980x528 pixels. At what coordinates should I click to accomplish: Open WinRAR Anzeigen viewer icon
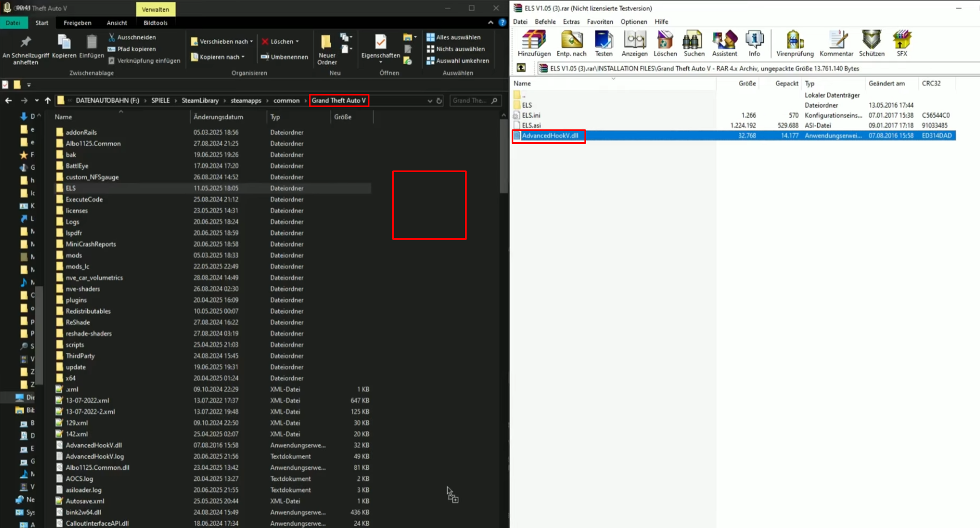[634, 44]
